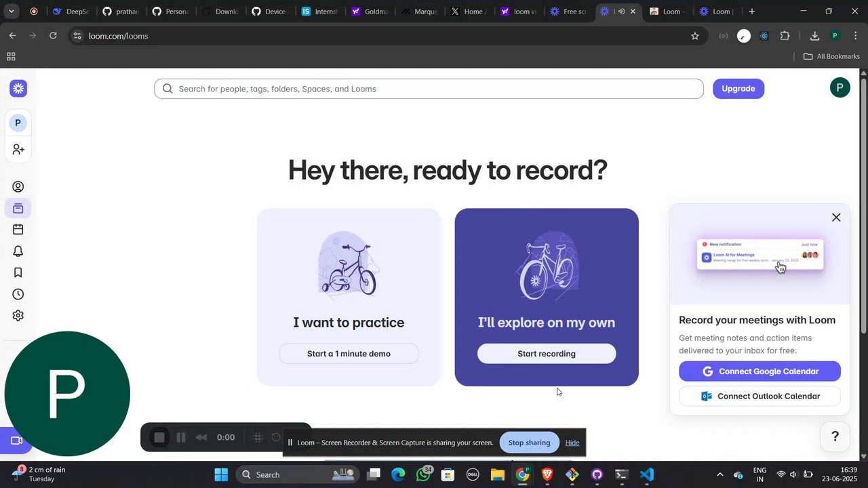Open the Windows Start menu
Image resolution: width=868 pixels, height=488 pixels.
(221, 474)
